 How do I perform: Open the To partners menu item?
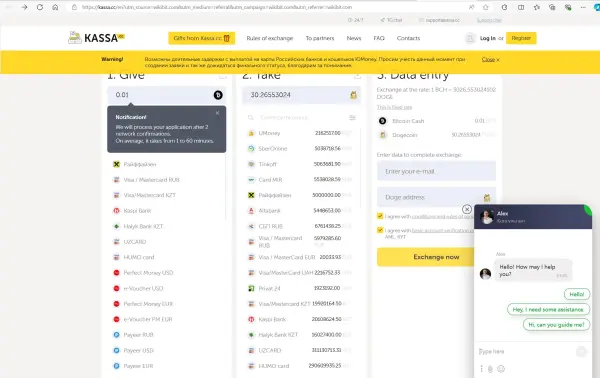(x=320, y=38)
